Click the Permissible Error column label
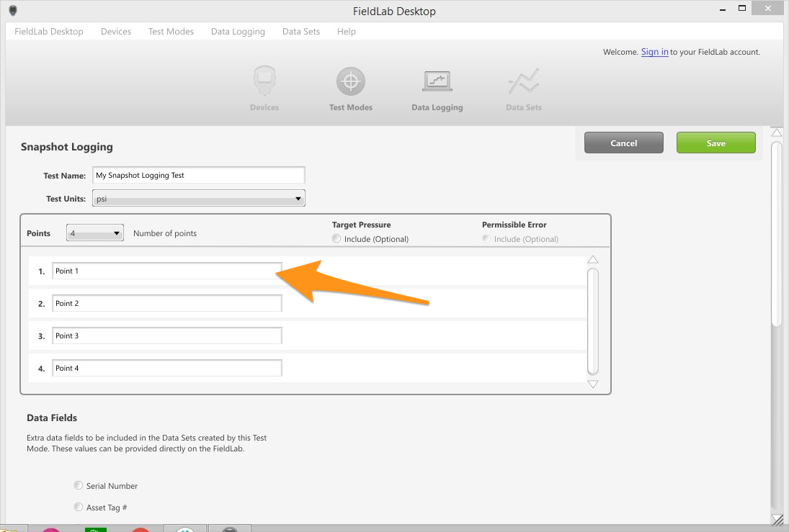Screen dimensions: 789x532 (514, 225)
